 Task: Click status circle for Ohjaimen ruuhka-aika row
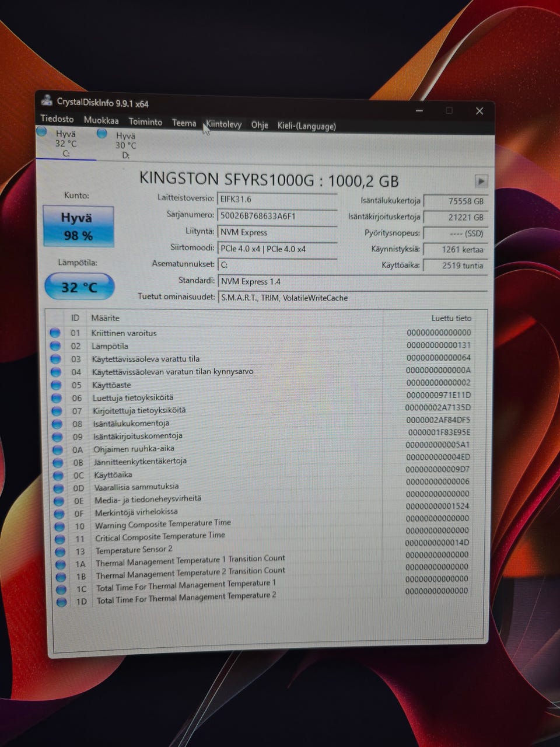point(58,450)
